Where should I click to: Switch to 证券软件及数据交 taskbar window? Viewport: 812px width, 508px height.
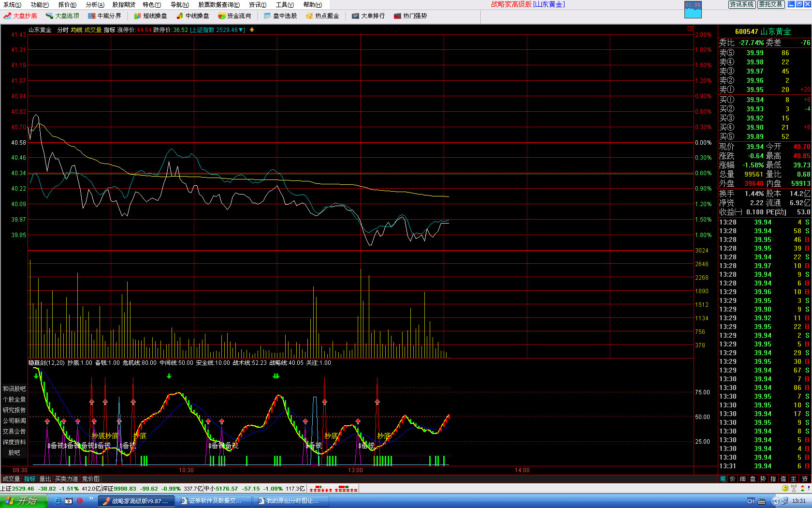(x=214, y=501)
